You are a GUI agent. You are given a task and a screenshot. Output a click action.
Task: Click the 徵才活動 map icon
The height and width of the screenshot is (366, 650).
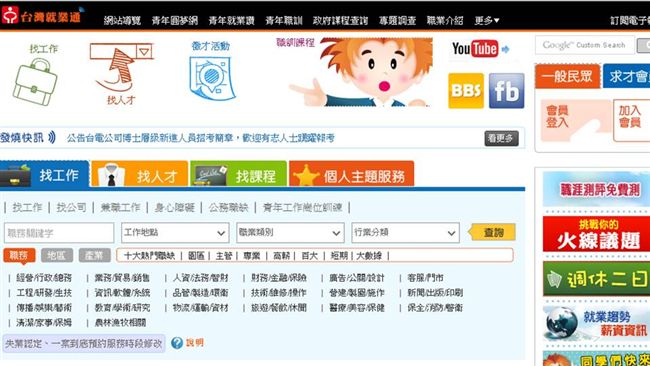[x=211, y=78]
